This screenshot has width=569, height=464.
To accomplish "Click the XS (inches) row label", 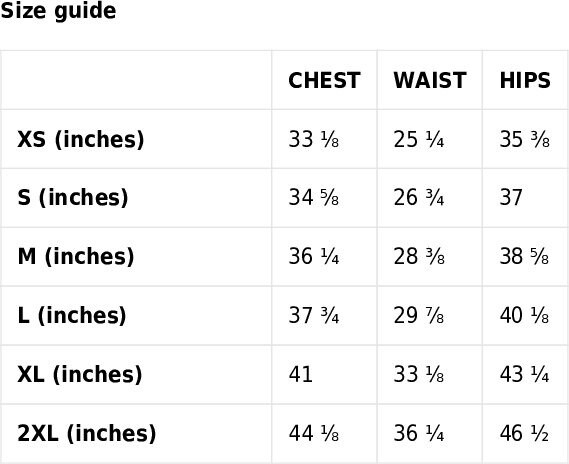I will point(81,139).
